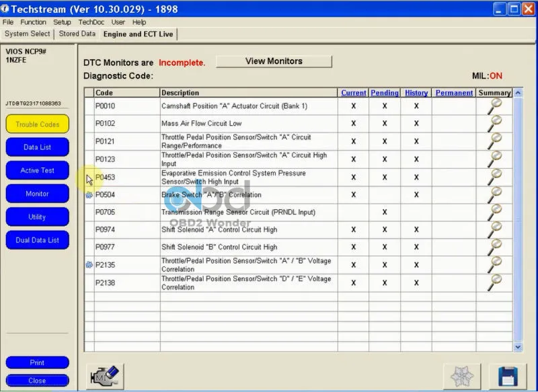Open summary magnifier for P2135
Screen dimensions: 538x392
494,265
